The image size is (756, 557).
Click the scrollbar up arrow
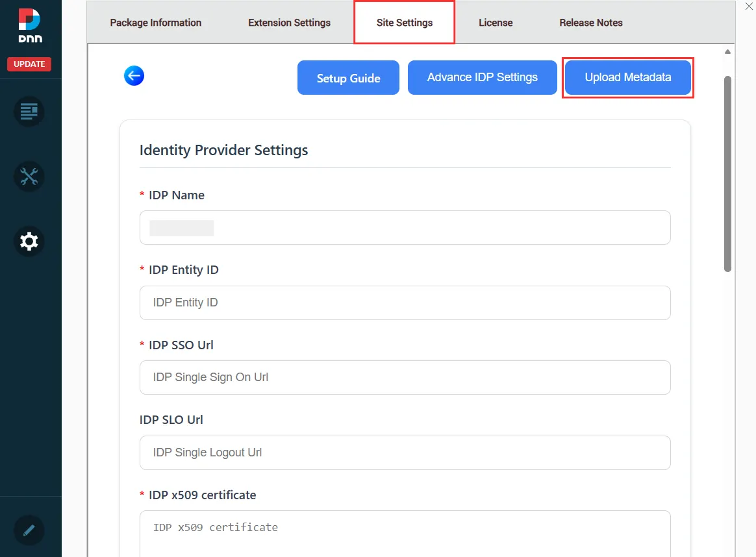tap(727, 51)
